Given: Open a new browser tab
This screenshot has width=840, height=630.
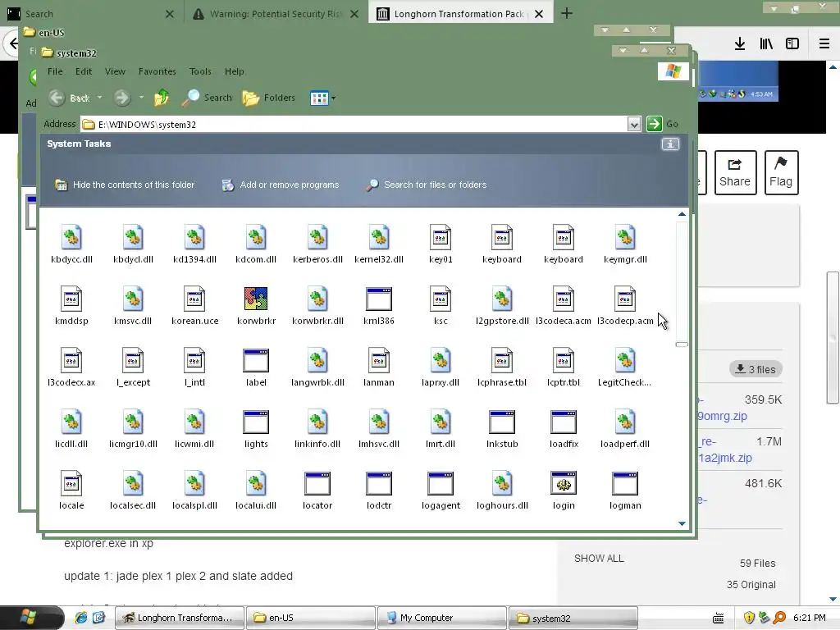Looking at the screenshot, I should pyautogui.click(x=566, y=13).
